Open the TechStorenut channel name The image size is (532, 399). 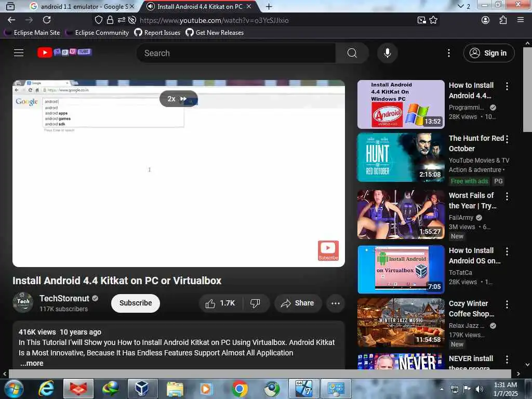click(64, 298)
